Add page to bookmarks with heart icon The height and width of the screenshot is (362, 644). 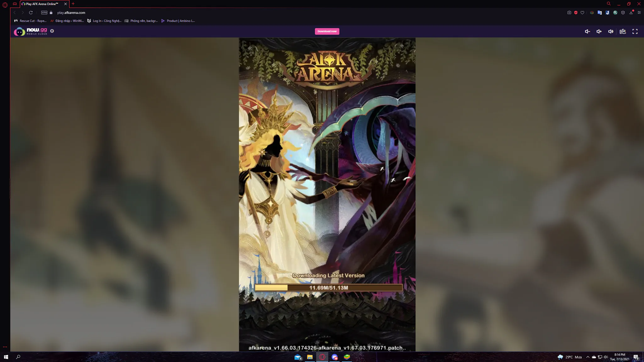pos(582,13)
